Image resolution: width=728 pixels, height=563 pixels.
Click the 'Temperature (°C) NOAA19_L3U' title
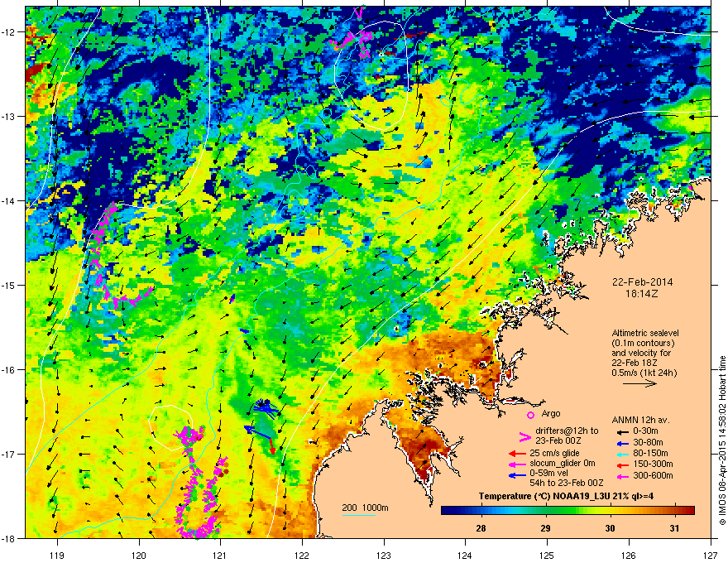544,497
